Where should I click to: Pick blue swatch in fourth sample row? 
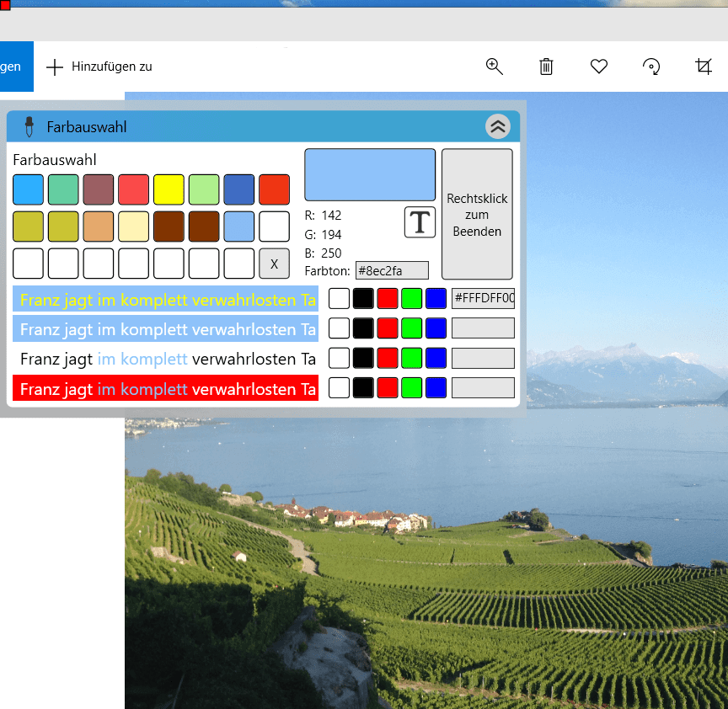pos(436,387)
